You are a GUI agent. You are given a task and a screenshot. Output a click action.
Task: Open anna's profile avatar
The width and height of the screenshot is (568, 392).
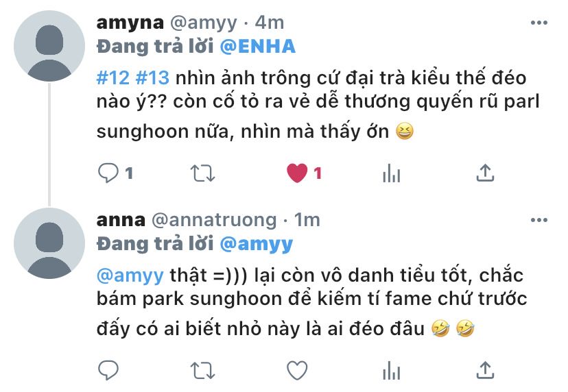pos(49,243)
